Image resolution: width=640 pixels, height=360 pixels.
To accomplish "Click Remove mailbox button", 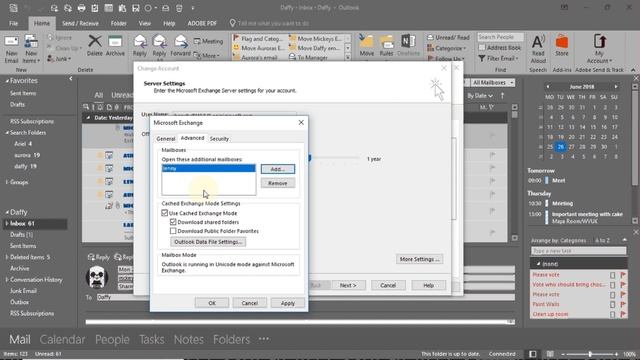I will coord(278,183).
